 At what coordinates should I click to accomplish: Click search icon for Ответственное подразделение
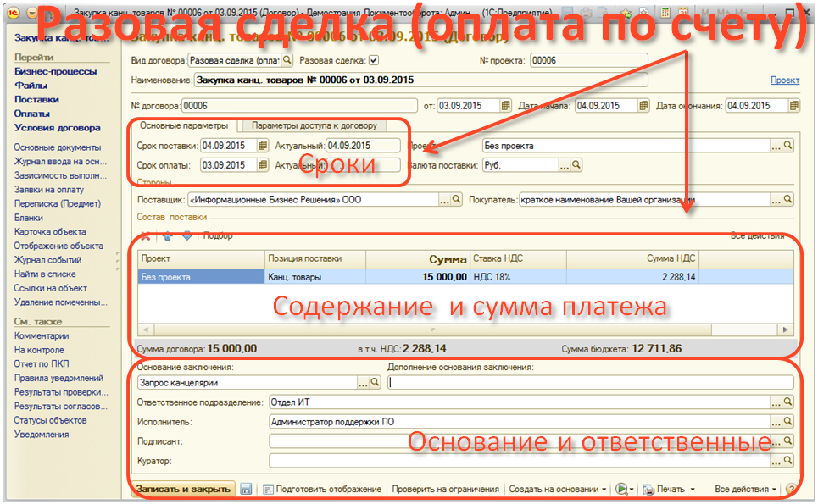[x=787, y=402]
